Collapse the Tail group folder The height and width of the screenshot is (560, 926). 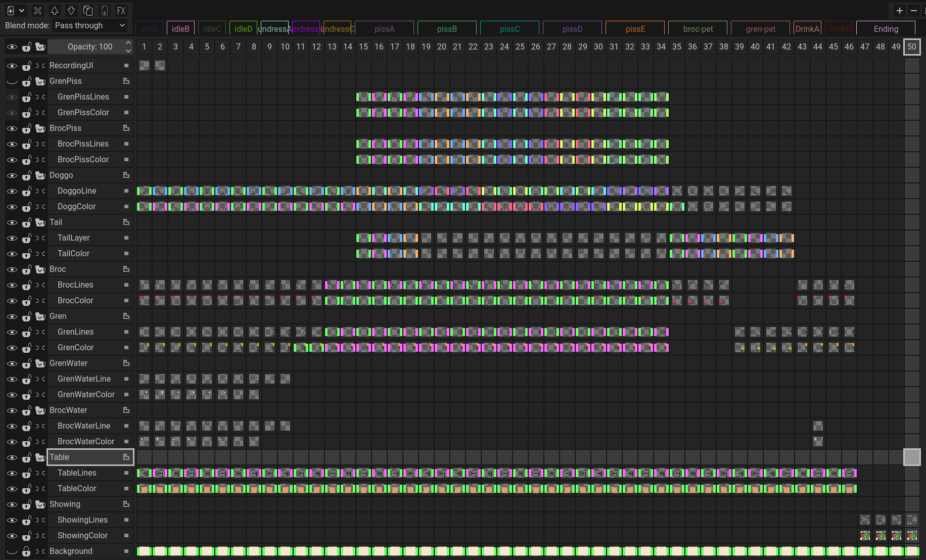pyautogui.click(x=40, y=222)
